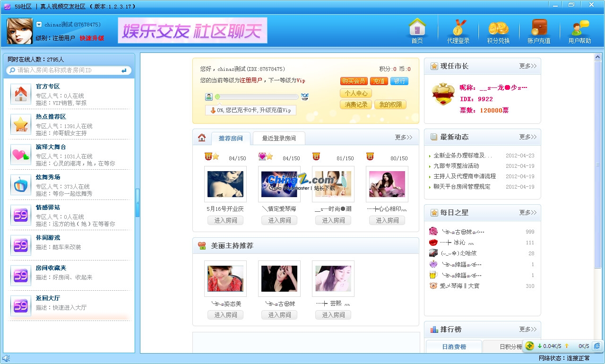The height and width of the screenshot is (364, 605).
Task: Click 进入房间 under host 芸熙
Action: pos(333,315)
